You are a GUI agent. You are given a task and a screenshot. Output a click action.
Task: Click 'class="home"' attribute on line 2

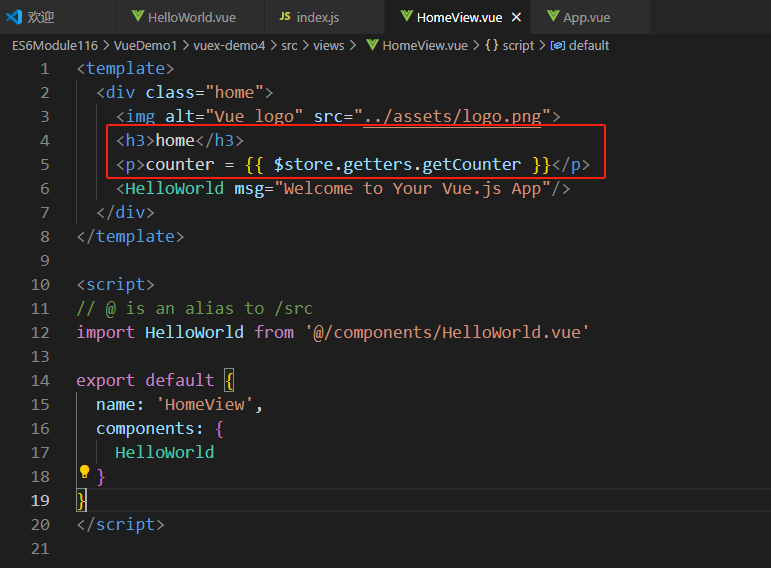[204, 93]
